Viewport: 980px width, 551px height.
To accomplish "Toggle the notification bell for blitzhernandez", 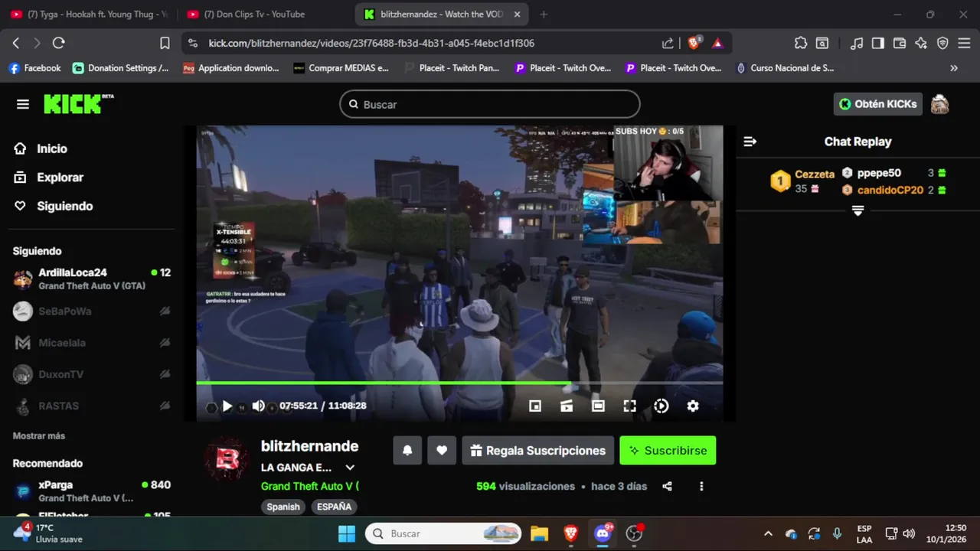I will click(407, 451).
